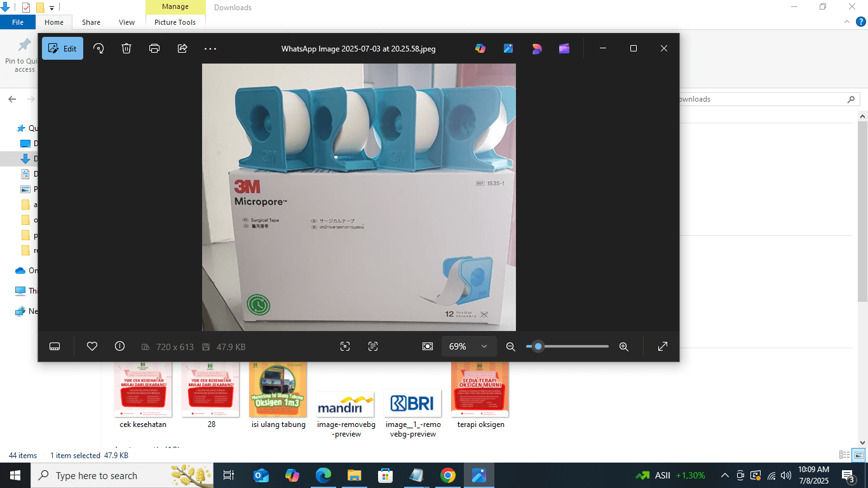Click the Edit image button
Screen dimensions: 868x488
click(x=62, y=48)
